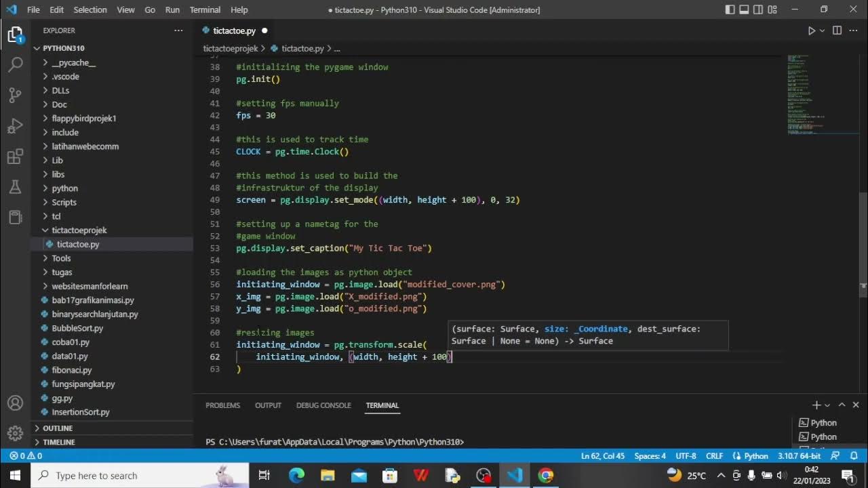Screen dimensions: 868x488
Task: Click the feedback icon in status bar
Action: click(835, 456)
